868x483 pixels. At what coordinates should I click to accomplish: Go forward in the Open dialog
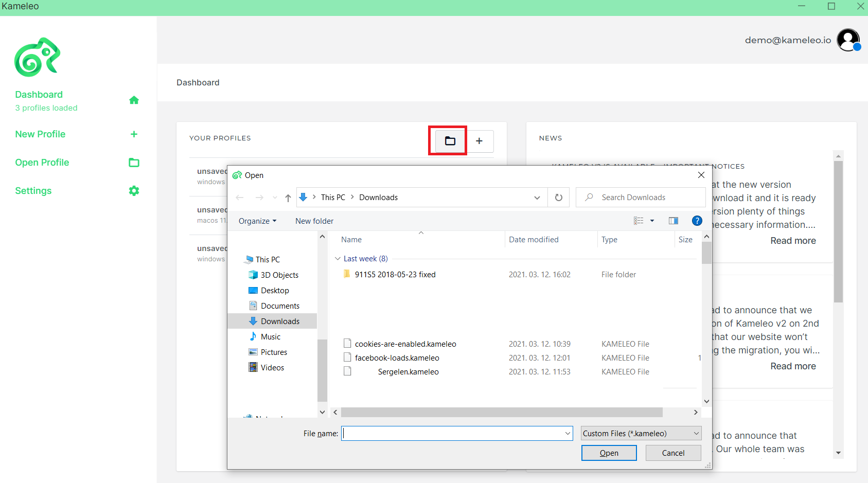[x=259, y=198]
